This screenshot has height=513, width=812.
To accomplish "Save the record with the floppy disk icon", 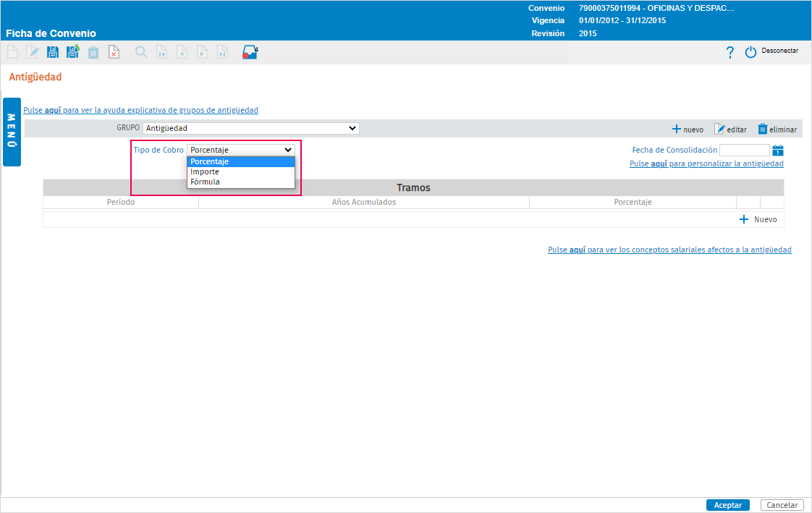I will tap(52, 52).
